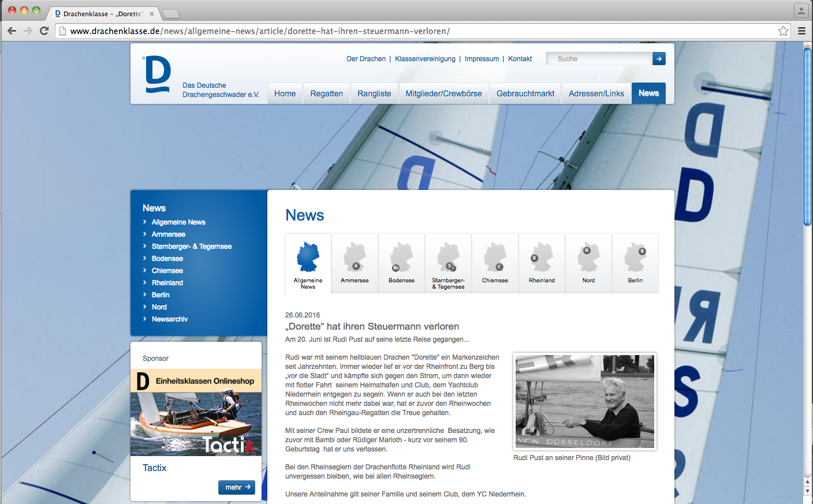The image size is (813, 504).
Task: Expand Starnberger- & Tegernsee sidebar item
Action: pos(191,247)
